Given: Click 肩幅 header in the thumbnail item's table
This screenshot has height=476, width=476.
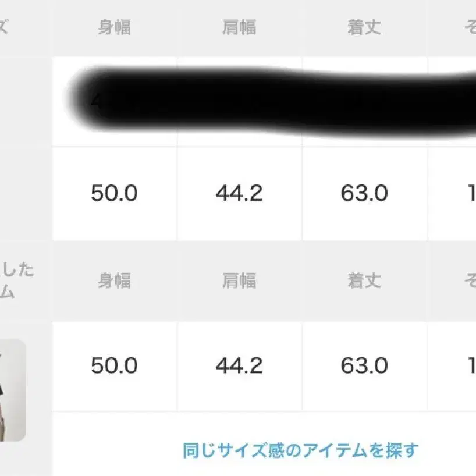Looking at the screenshot, I should [x=239, y=281].
